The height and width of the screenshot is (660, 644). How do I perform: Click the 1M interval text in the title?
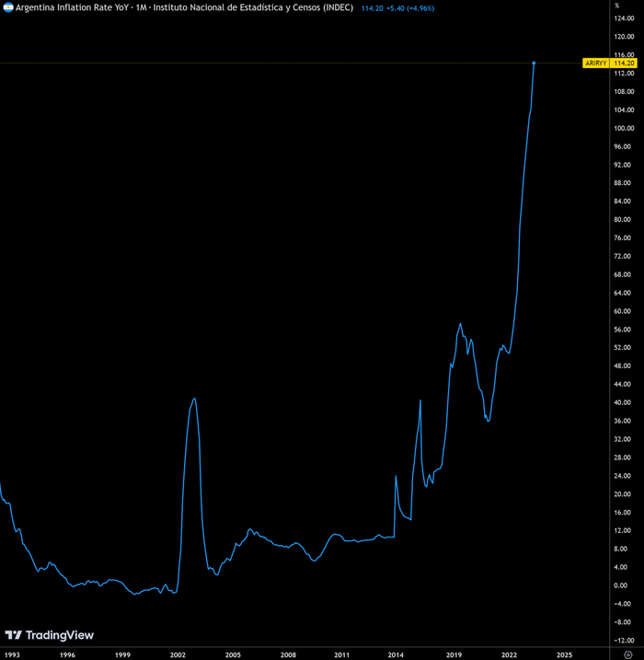point(141,7)
